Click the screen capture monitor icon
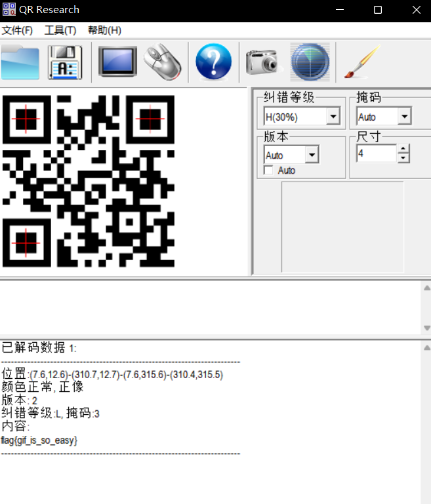The height and width of the screenshot is (504, 431). [117, 62]
